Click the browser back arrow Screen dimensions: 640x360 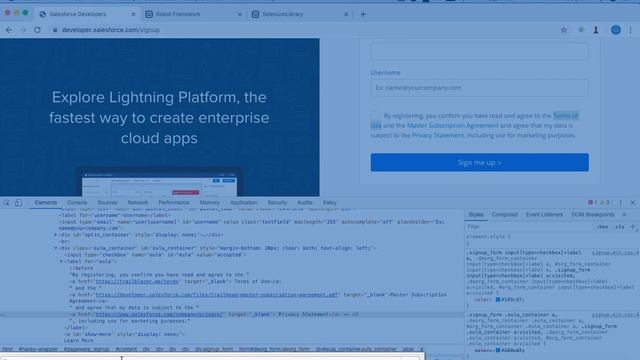tap(9, 30)
